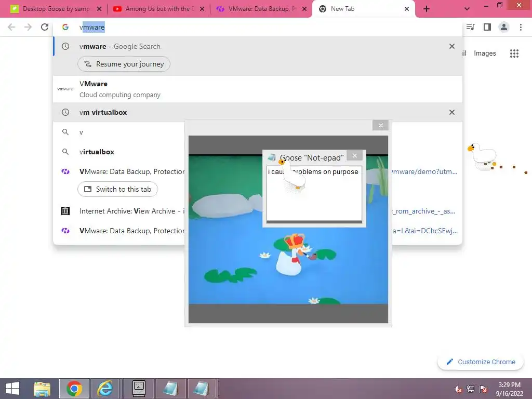The width and height of the screenshot is (532, 399).
Task: Close the New Tab tab
Action: coord(407,9)
